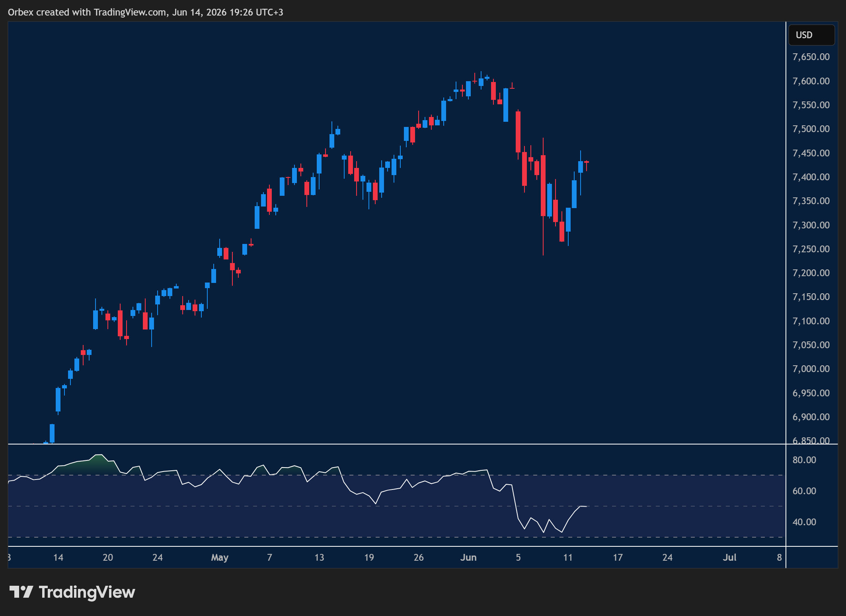The image size is (846, 616).
Task: Click the May label on time axis
Action: (220, 558)
